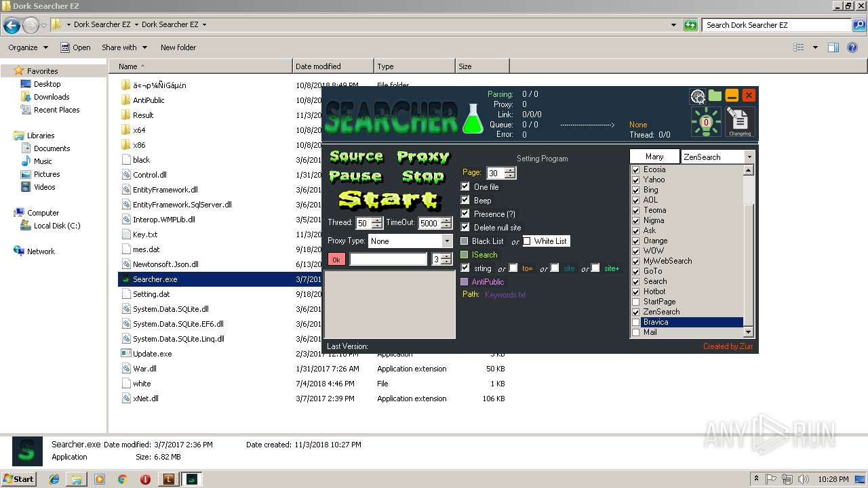Decrease the Thread stepper value

[x=377, y=226]
